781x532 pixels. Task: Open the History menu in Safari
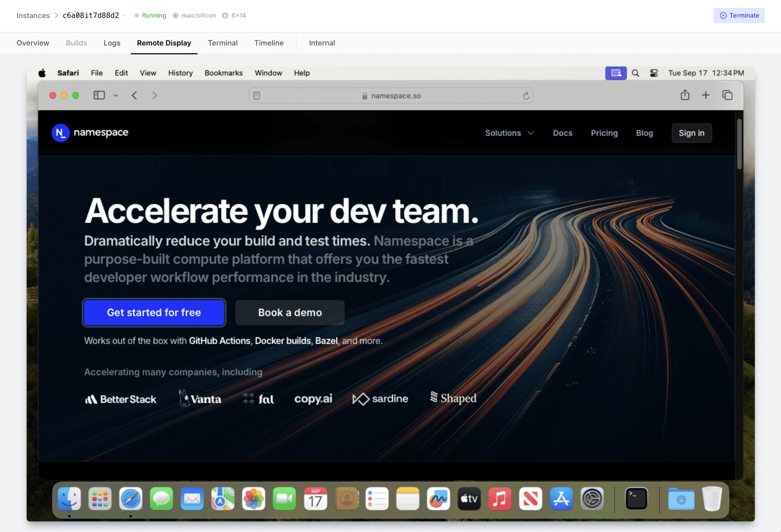tap(180, 73)
